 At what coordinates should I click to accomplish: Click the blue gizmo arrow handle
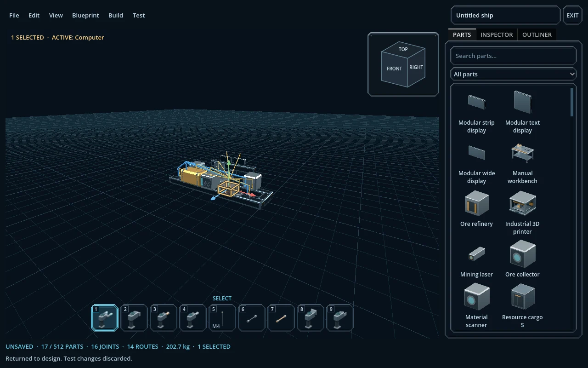click(x=214, y=198)
